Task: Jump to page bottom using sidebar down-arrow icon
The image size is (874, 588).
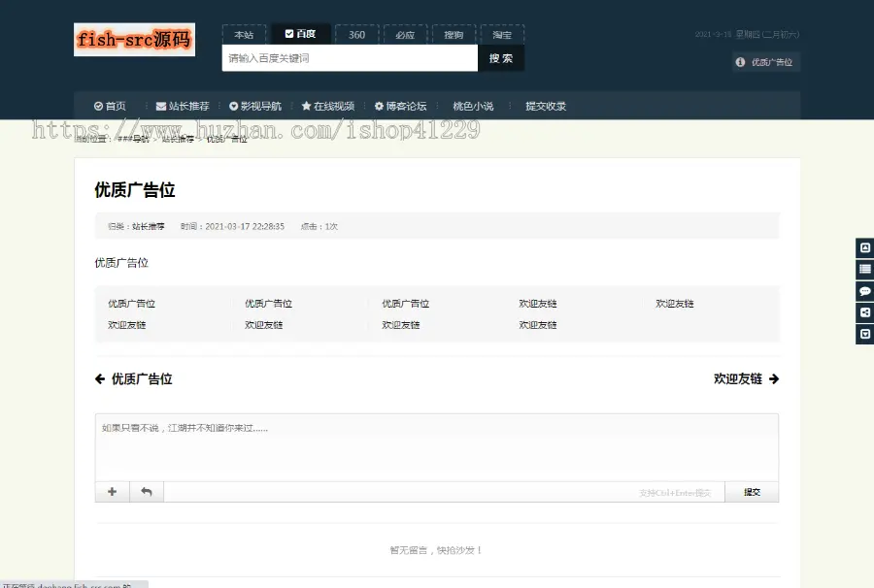Action: point(865,334)
